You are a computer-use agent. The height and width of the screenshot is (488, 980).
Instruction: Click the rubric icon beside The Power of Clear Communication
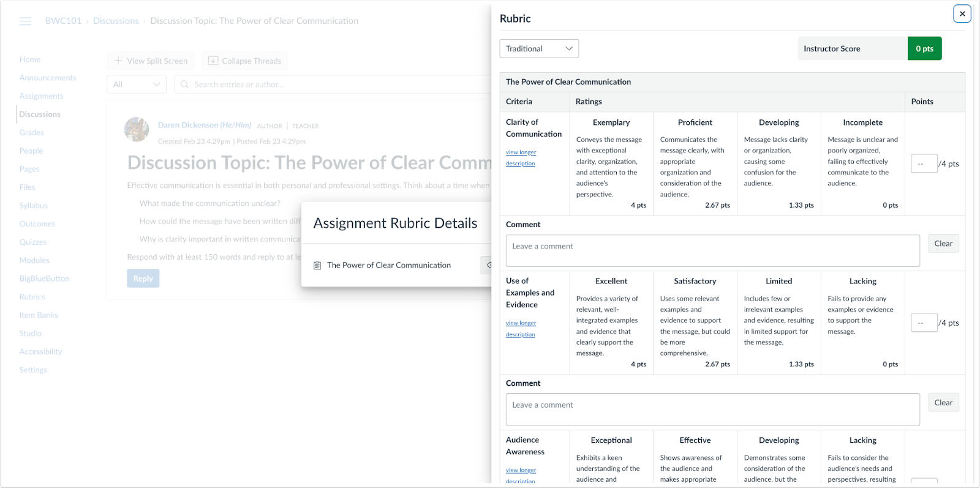317,266
